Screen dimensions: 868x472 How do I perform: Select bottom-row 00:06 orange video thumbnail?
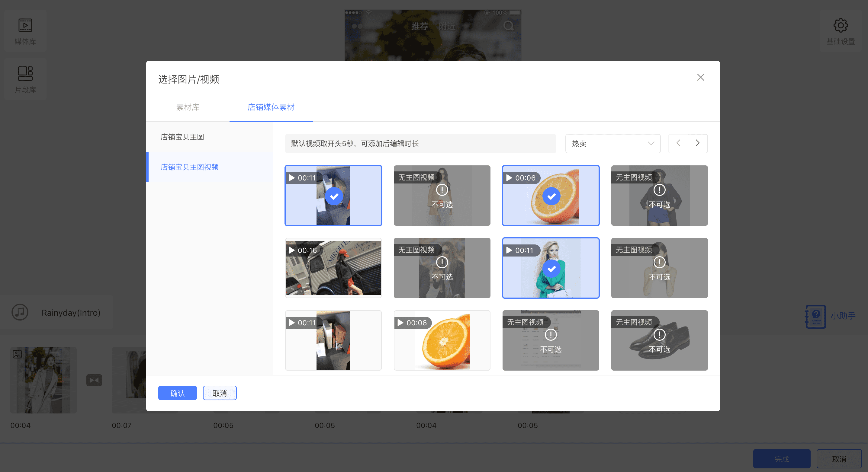[442, 340]
